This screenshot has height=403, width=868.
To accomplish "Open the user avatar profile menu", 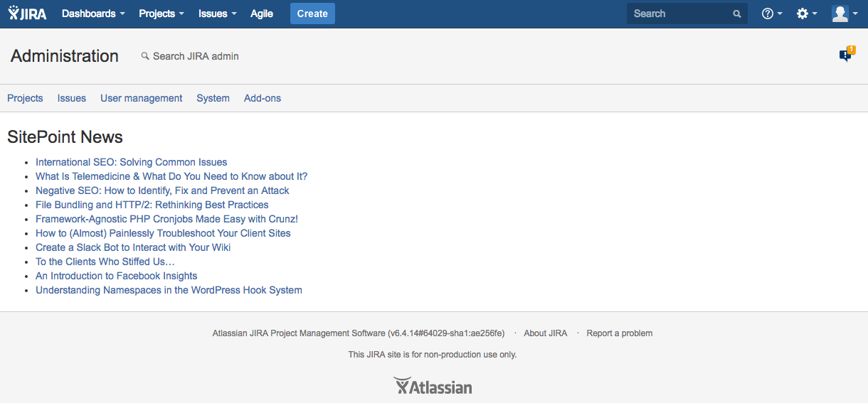I will pyautogui.click(x=845, y=14).
